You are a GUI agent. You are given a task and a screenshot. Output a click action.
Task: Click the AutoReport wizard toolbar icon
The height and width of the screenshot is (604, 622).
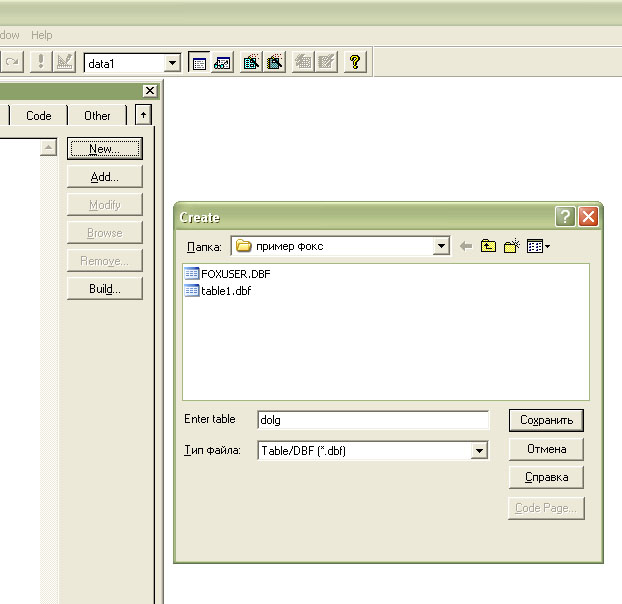point(326,62)
